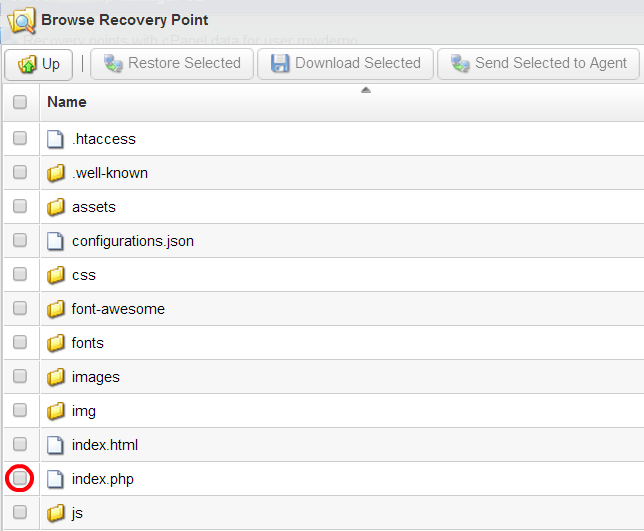Check the .htaccess file checkbox
644x531 pixels.
(x=20, y=138)
